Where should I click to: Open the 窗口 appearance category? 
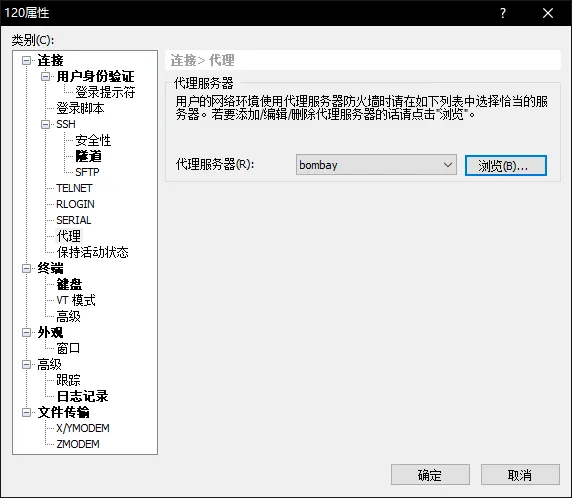(68, 348)
